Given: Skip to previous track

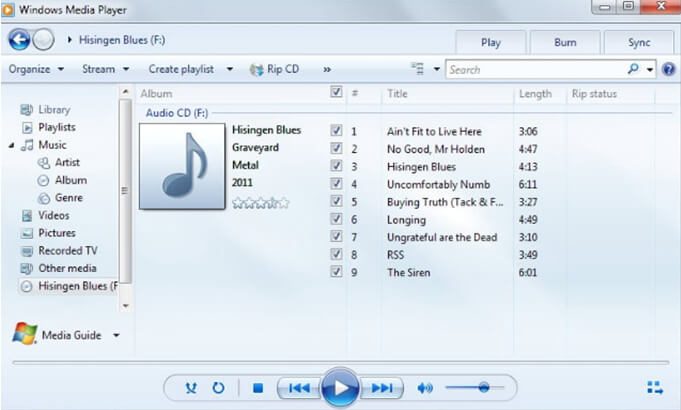Looking at the screenshot, I should tap(299, 388).
